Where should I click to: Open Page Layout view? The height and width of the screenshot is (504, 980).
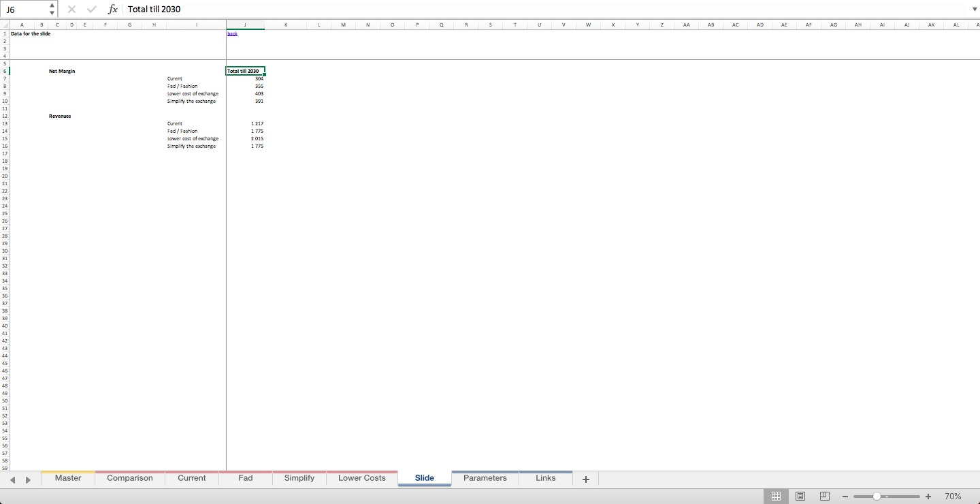[800, 496]
